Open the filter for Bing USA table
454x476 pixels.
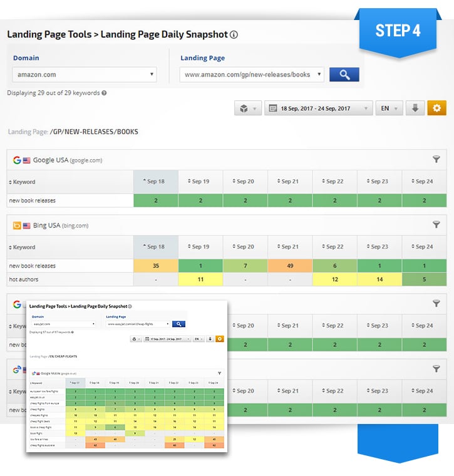click(436, 225)
